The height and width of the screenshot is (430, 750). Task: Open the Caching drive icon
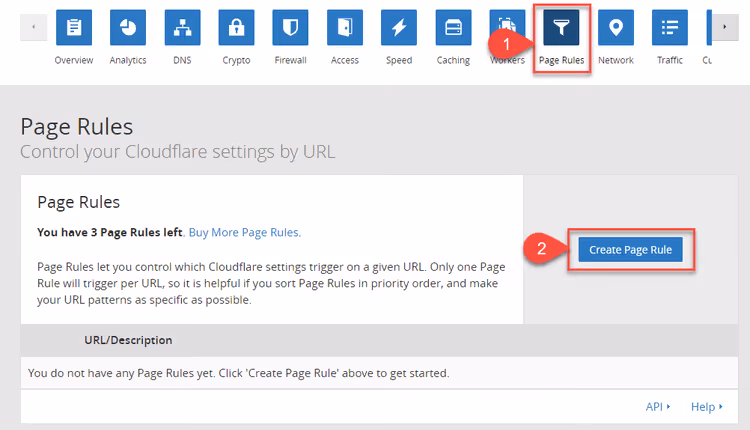453,28
